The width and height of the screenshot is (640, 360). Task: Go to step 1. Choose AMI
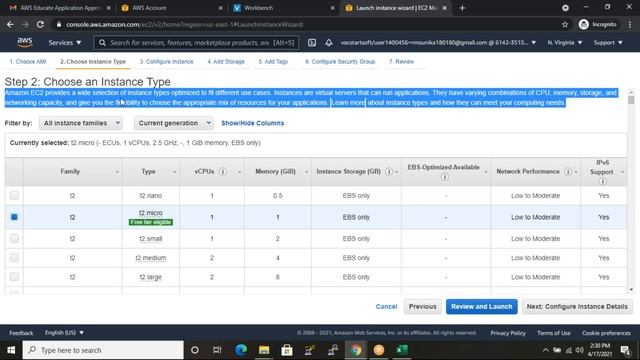[28, 62]
